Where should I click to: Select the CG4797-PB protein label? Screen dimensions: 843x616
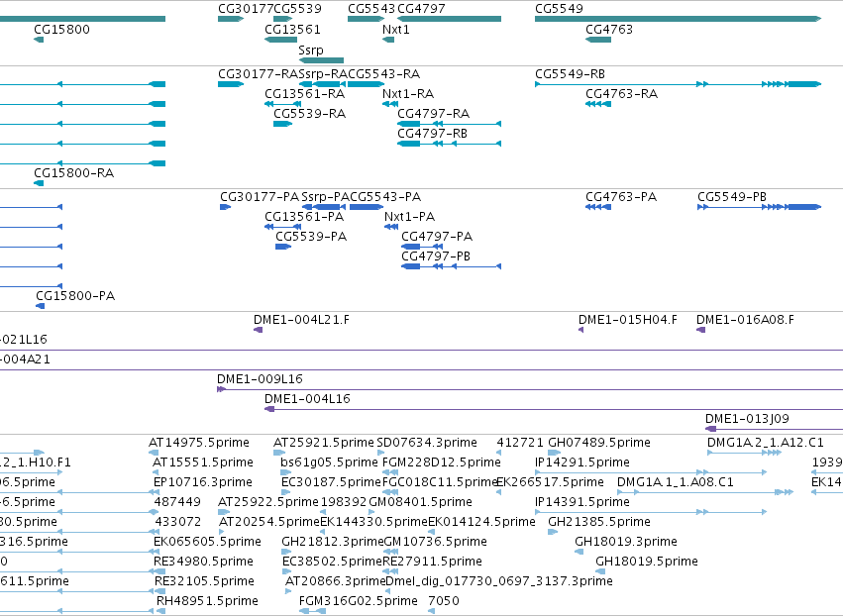(x=436, y=257)
